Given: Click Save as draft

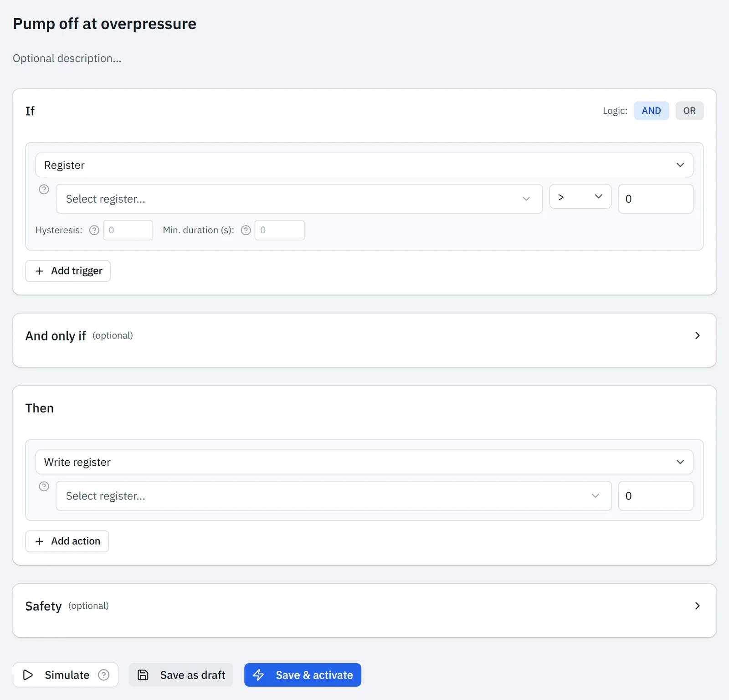Looking at the screenshot, I should click(181, 675).
